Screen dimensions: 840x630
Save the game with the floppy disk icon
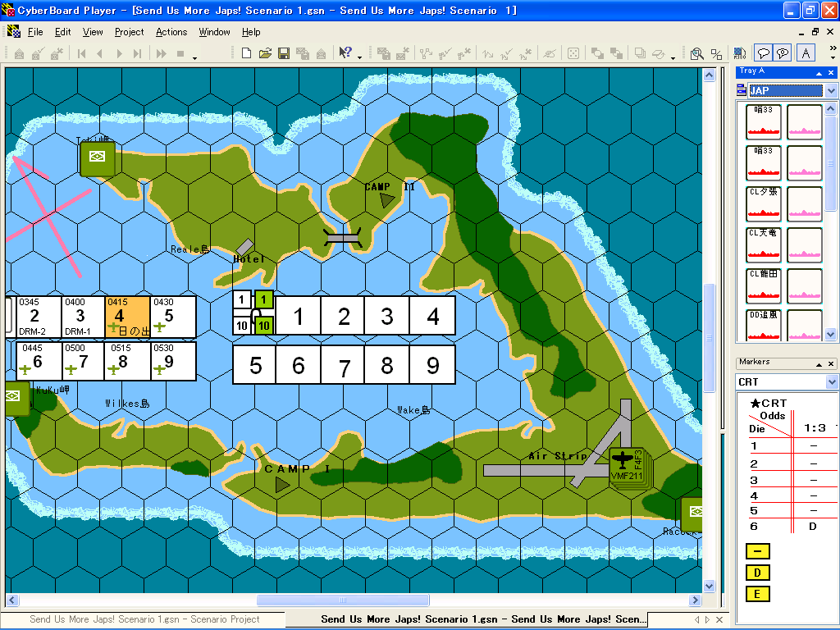coord(284,53)
